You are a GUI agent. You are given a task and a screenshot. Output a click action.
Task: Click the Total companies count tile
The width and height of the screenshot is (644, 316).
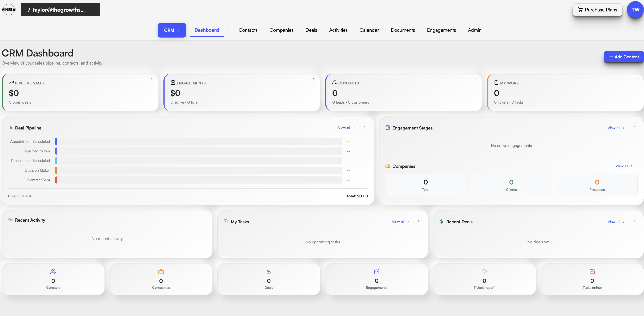click(426, 185)
